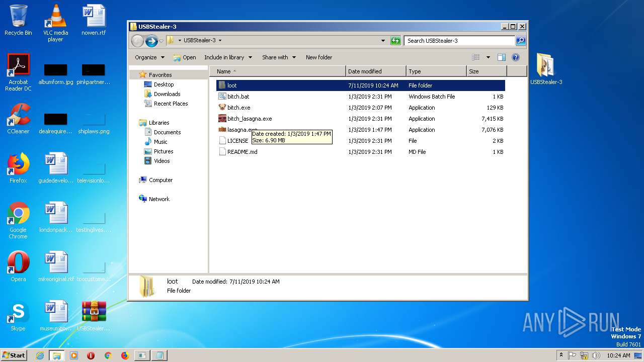Image resolution: width=644 pixels, height=362 pixels.
Task: Open the Organize dropdown menu
Action: [x=149, y=57]
